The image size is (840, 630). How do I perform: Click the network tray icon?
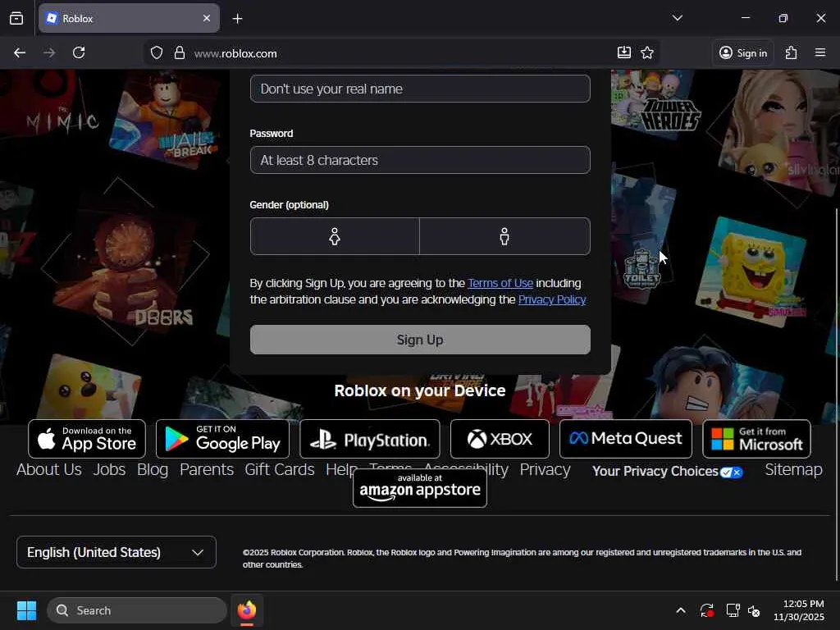(733, 610)
